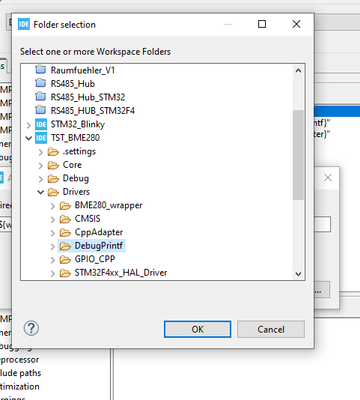Click the BME280_wrapper folder icon

point(65,206)
